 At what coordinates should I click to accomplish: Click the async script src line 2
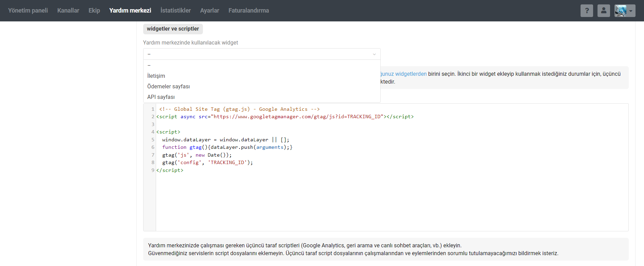(285, 117)
